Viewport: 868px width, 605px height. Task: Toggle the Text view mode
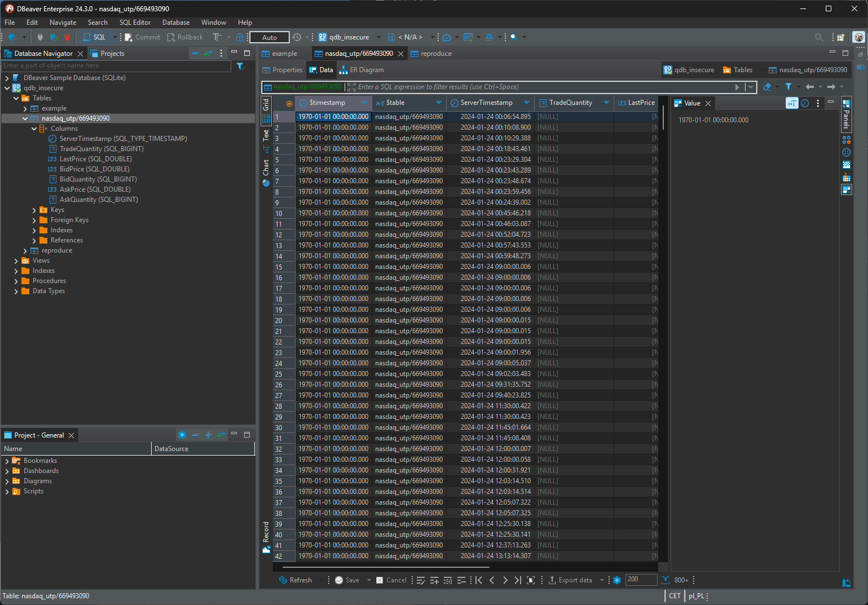coord(266,142)
